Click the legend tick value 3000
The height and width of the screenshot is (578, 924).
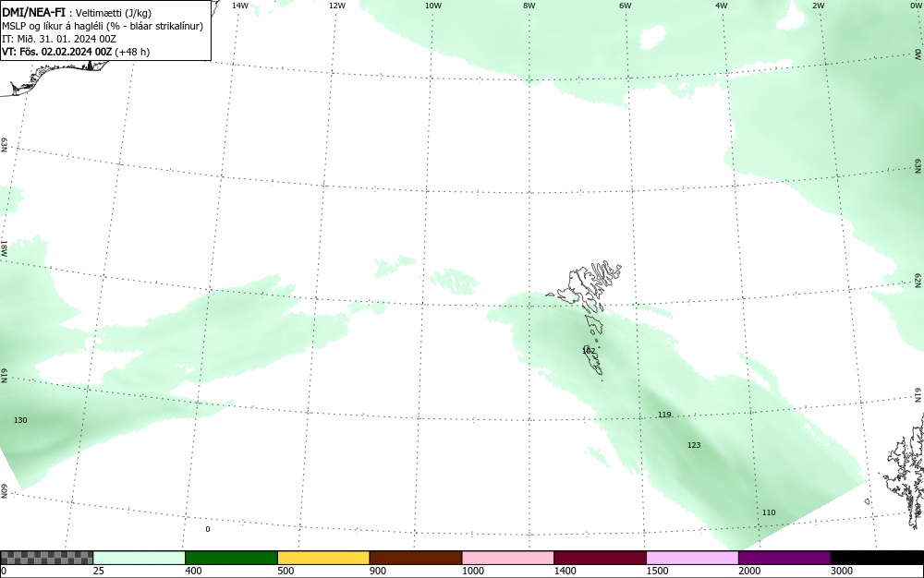[842, 571]
